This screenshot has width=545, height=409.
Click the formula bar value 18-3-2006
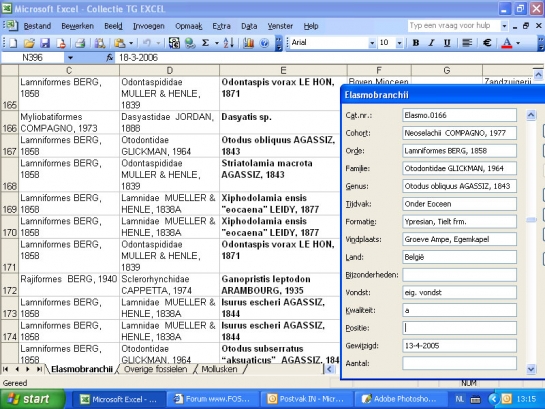[x=138, y=58]
